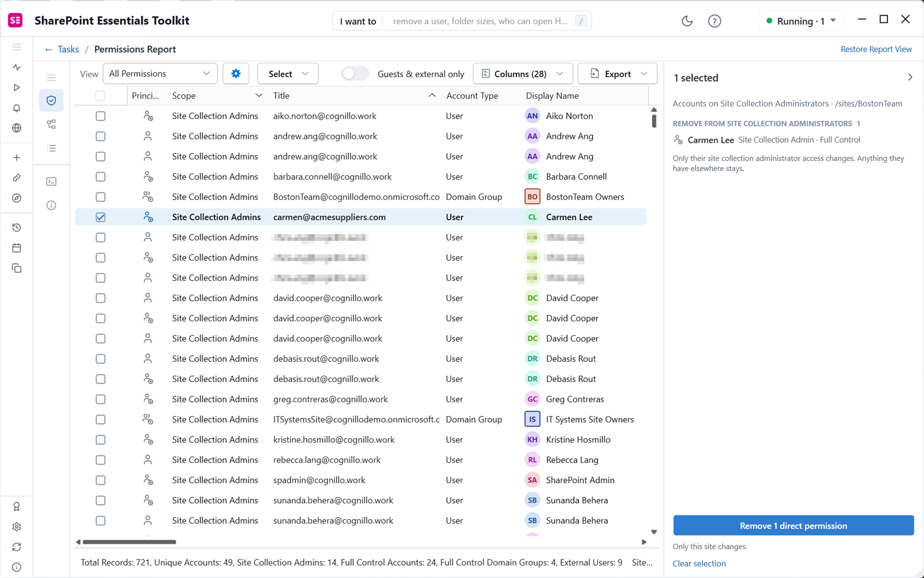924x578 pixels.
Task: Click the refresh icon in left sidebar
Action: click(17, 547)
